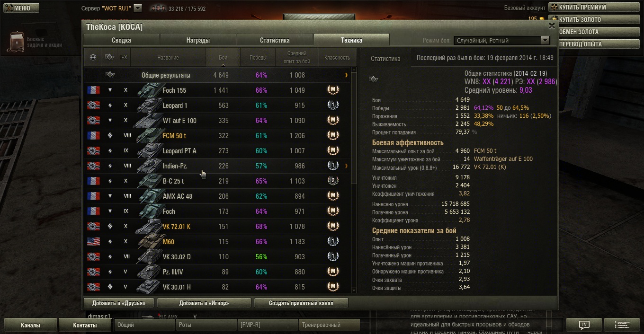Click FCM 50 t French flag icon
This screenshot has width=644, height=334.
[x=93, y=136]
